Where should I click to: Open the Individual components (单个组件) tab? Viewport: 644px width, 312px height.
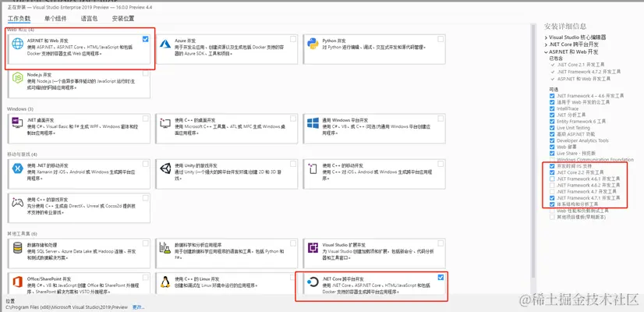pos(55,19)
